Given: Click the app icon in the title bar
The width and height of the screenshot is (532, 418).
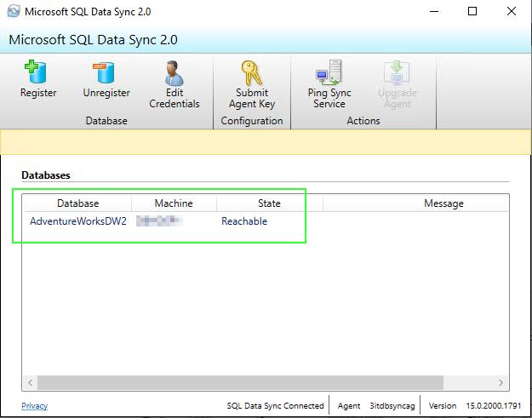Looking at the screenshot, I should click(x=14, y=11).
